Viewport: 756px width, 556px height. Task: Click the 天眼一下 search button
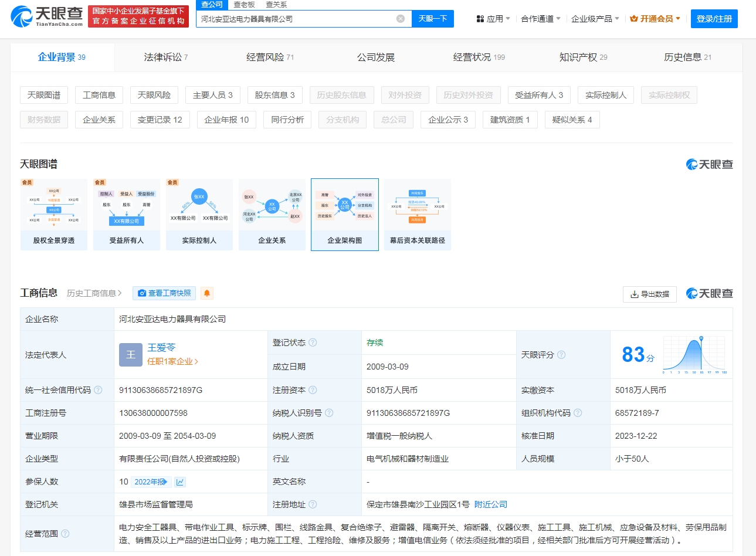point(433,19)
